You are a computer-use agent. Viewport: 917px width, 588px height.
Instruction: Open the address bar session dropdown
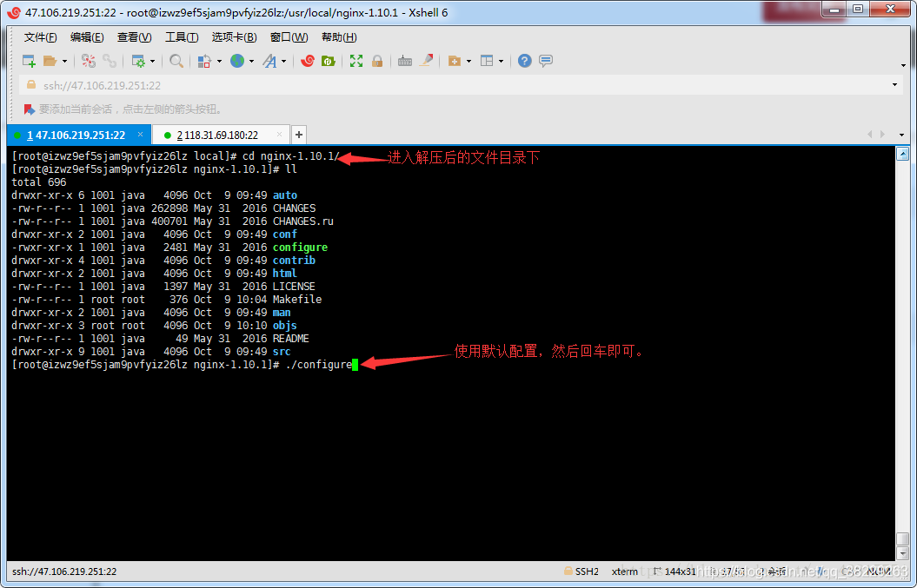[895, 84]
